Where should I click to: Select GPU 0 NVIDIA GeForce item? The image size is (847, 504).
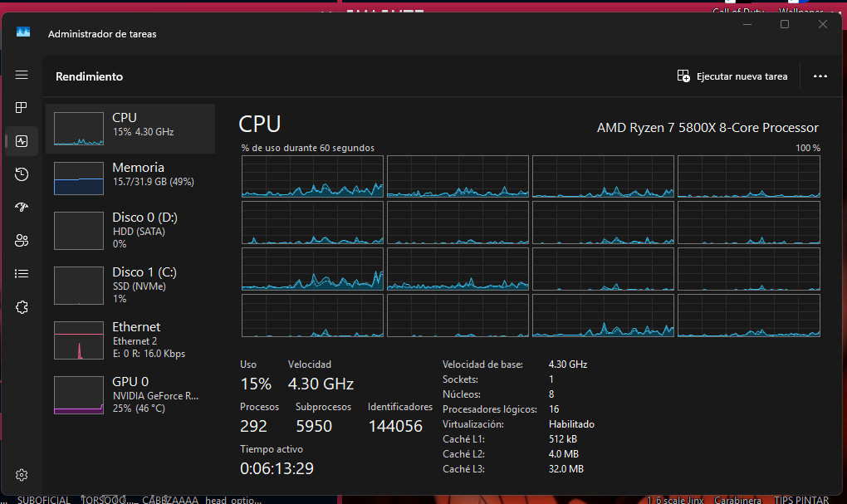pos(130,395)
